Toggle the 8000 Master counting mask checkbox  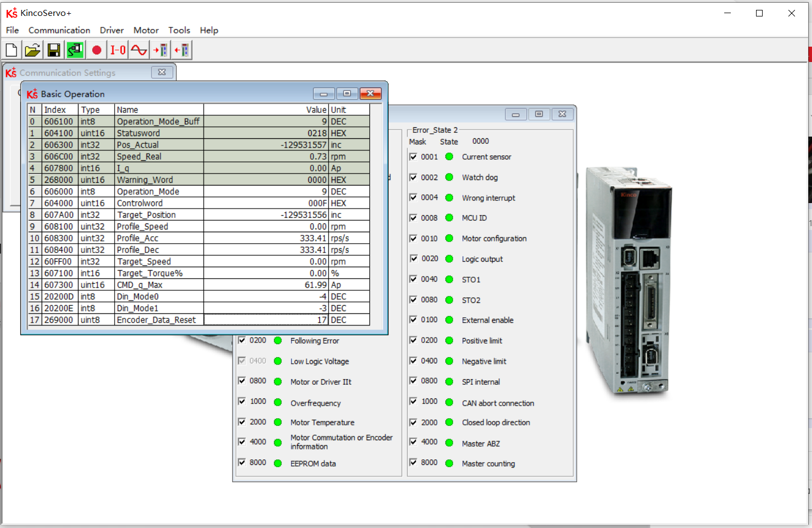click(x=413, y=463)
